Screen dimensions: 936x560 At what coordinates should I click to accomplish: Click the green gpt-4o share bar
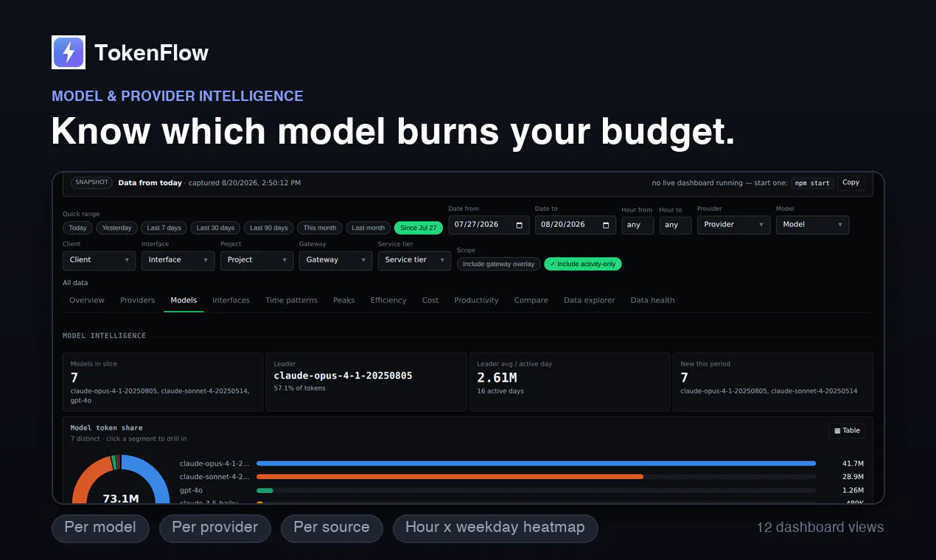(x=265, y=490)
